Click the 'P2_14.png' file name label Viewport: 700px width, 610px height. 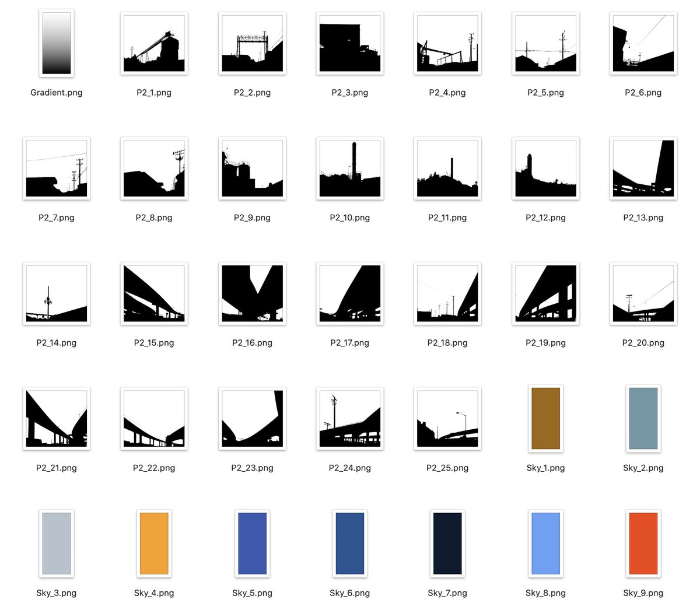(x=57, y=343)
